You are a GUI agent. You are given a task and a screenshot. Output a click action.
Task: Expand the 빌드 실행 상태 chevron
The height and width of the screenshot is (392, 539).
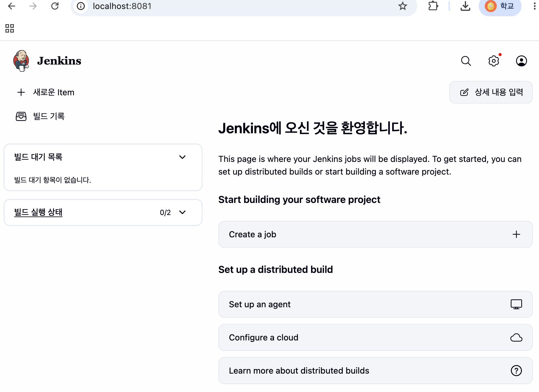182,212
